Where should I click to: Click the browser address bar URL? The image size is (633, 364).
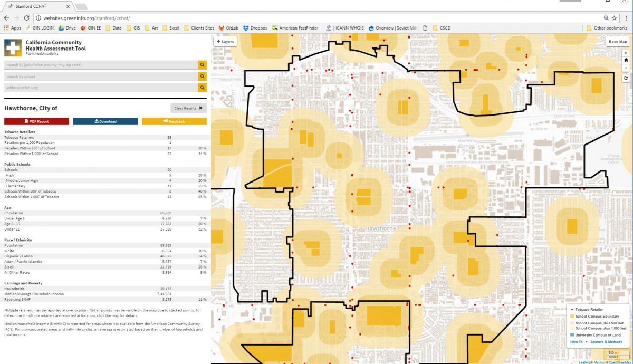pyautogui.click(x=87, y=18)
